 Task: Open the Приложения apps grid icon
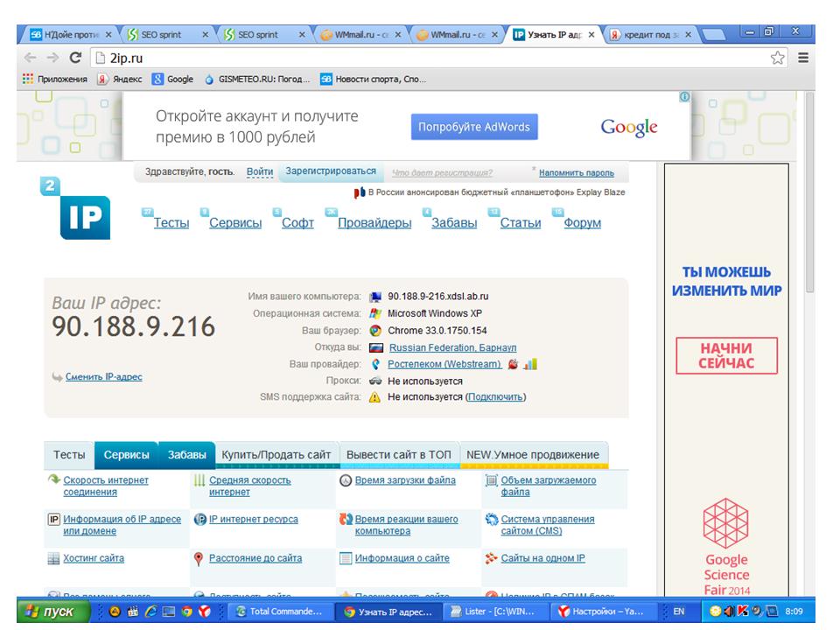[27, 79]
